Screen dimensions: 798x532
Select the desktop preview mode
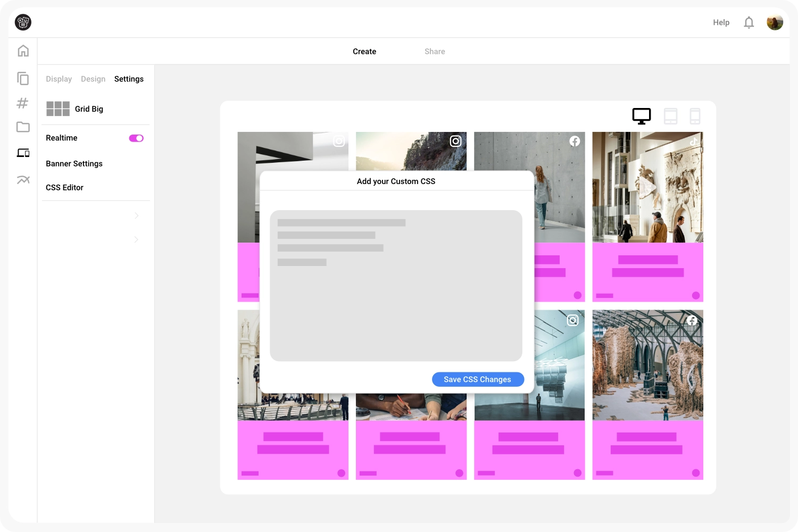pos(641,115)
